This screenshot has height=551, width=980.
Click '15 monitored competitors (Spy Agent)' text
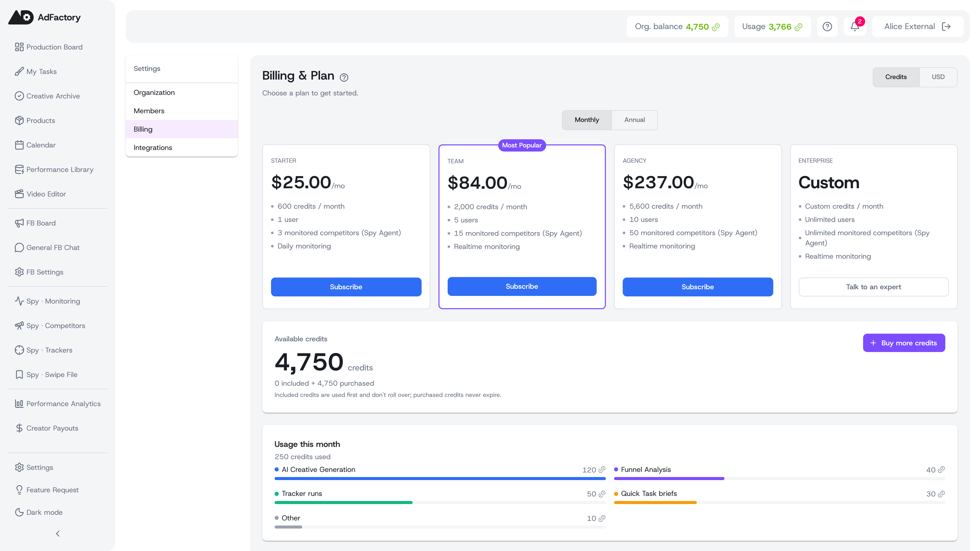[x=518, y=233]
